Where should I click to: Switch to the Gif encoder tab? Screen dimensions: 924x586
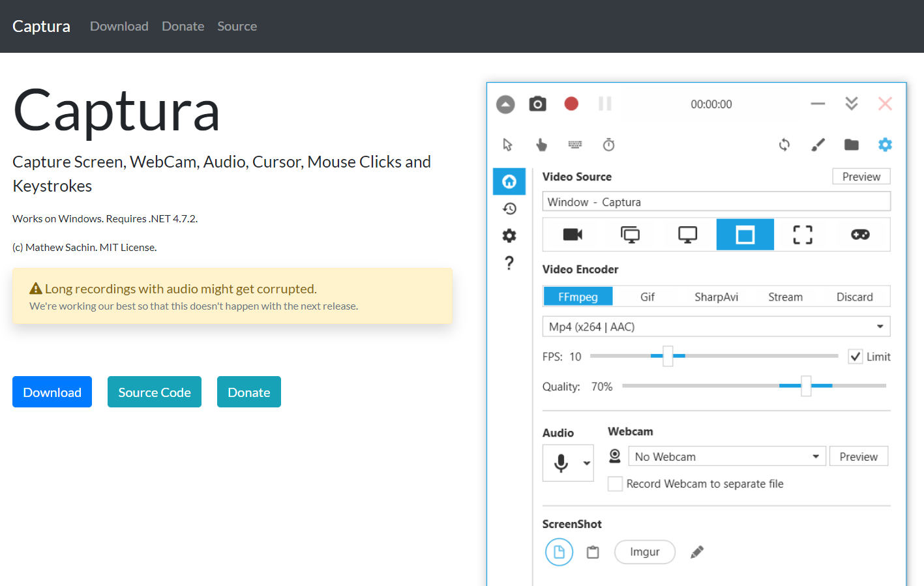pyautogui.click(x=647, y=297)
